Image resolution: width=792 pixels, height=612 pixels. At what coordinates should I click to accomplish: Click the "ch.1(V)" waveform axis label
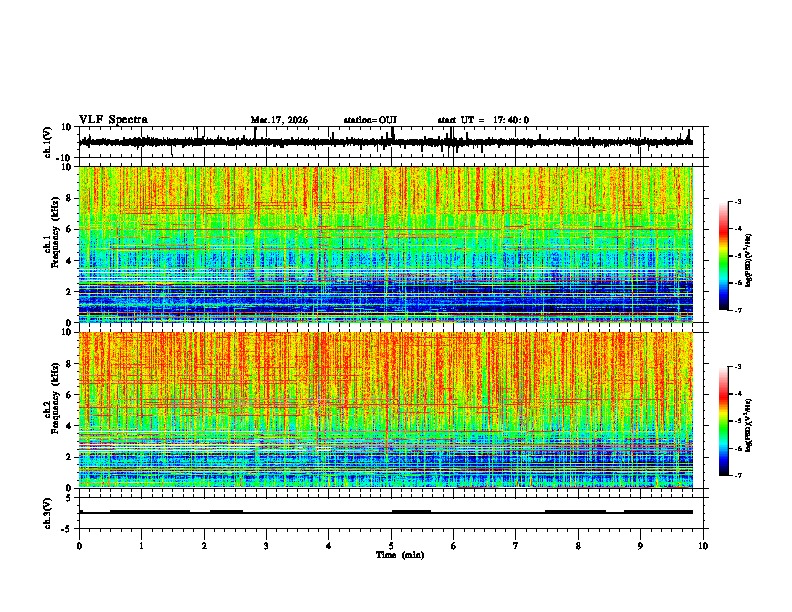click(x=48, y=142)
